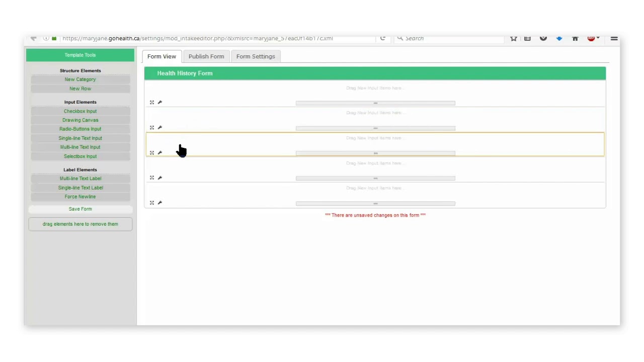The image size is (644, 362).
Task: Click the browser Search field
Action: point(448,38)
